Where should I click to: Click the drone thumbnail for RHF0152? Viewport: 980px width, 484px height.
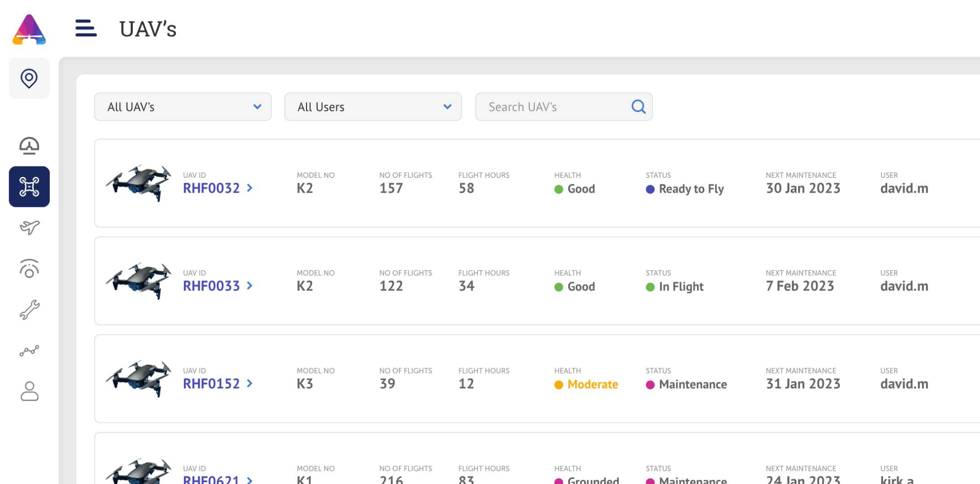pos(139,378)
